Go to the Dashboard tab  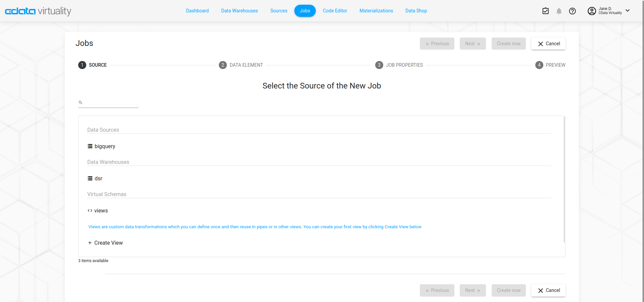pyautogui.click(x=197, y=11)
